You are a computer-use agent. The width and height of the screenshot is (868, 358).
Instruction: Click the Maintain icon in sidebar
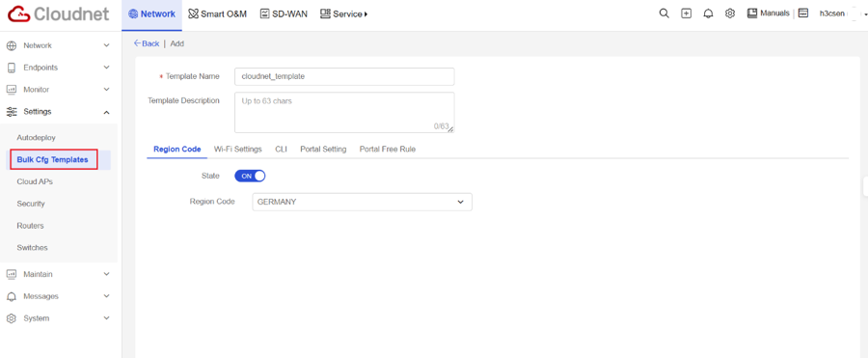coord(11,274)
